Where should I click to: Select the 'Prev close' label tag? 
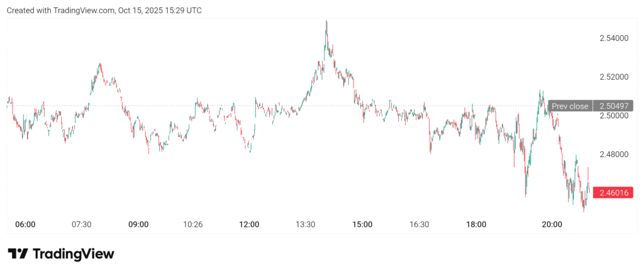point(570,106)
